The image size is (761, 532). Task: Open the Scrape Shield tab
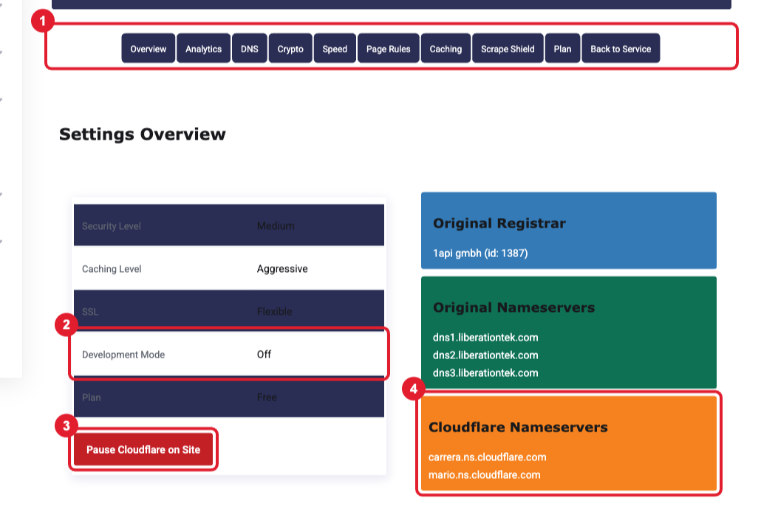[x=508, y=49]
